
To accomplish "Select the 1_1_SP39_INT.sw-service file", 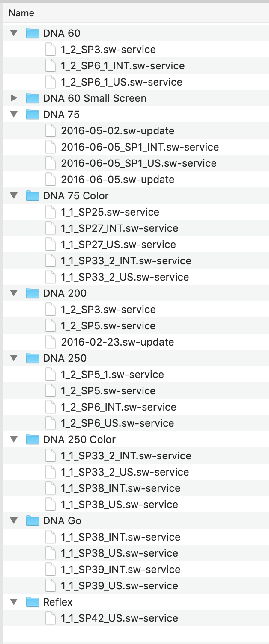I will point(120,570).
